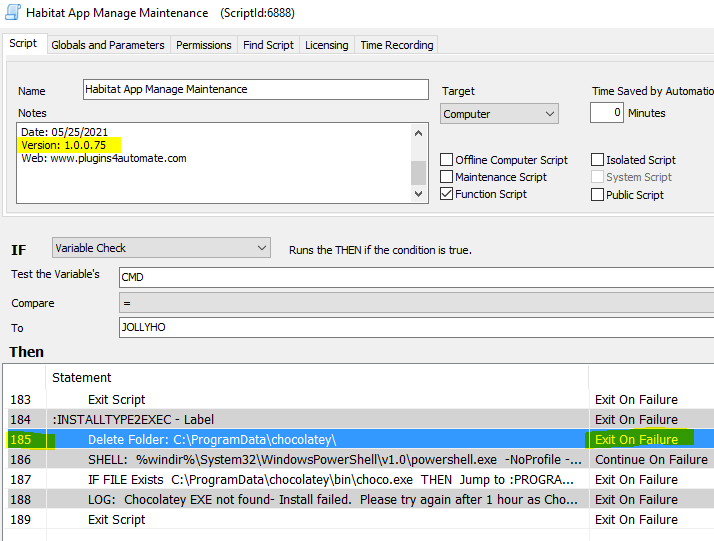Image resolution: width=714 pixels, height=541 pixels.
Task: Open the Licensing tab
Action: tap(327, 45)
